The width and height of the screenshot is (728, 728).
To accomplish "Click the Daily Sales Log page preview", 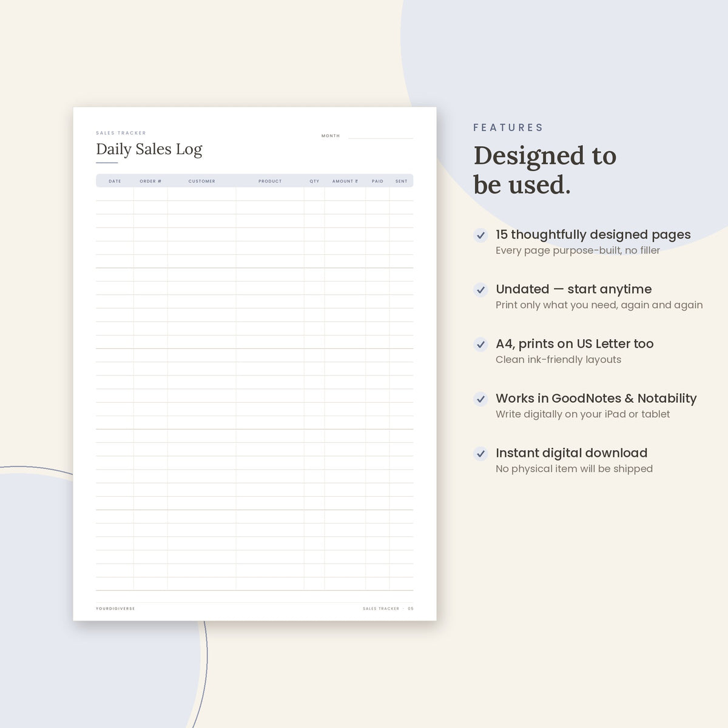I will click(255, 364).
